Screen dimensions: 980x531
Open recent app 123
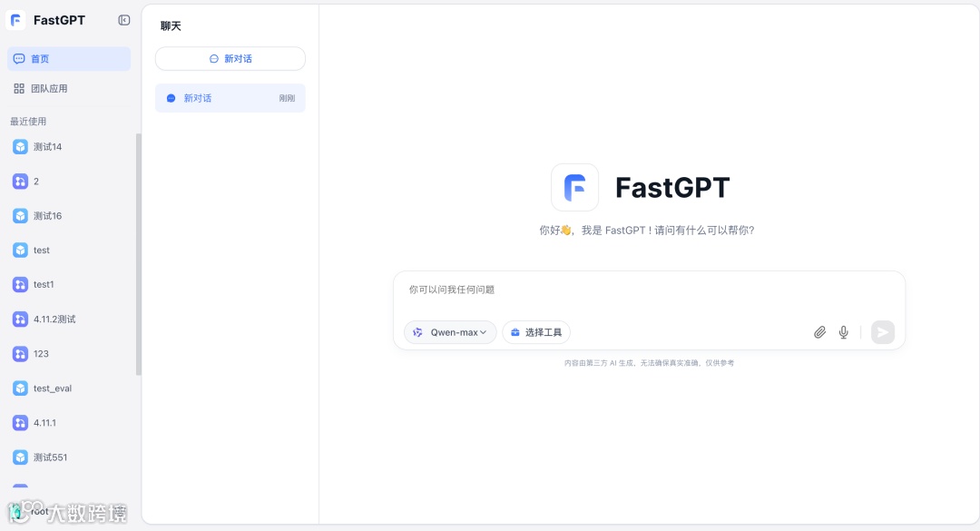point(69,354)
